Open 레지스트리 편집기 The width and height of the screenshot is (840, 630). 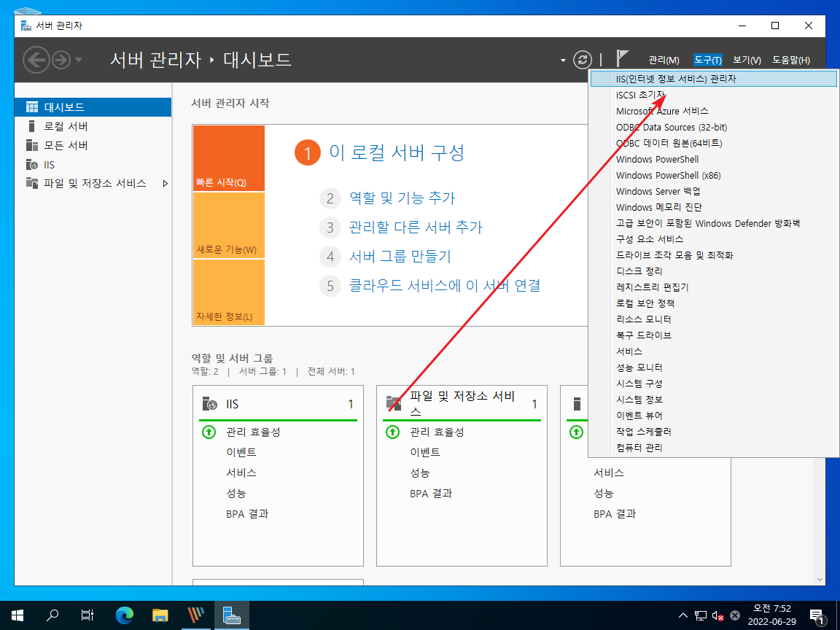(714, 287)
